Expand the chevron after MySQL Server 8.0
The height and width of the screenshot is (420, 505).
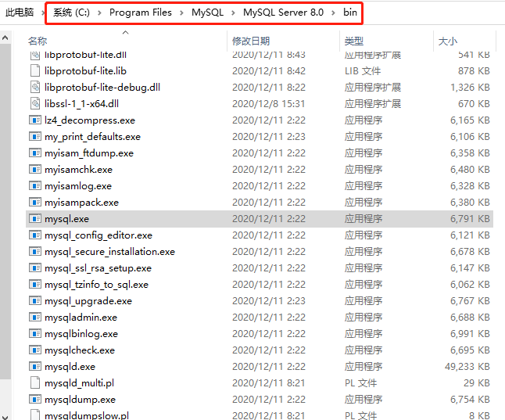pos(333,13)
